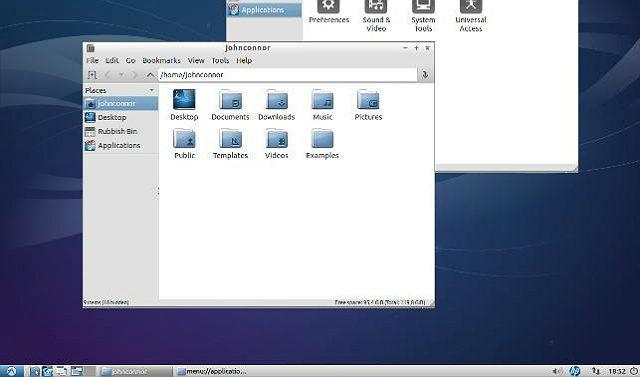
Task: Open the Desktop folder icon in file view
Action: tap(184, 105)
